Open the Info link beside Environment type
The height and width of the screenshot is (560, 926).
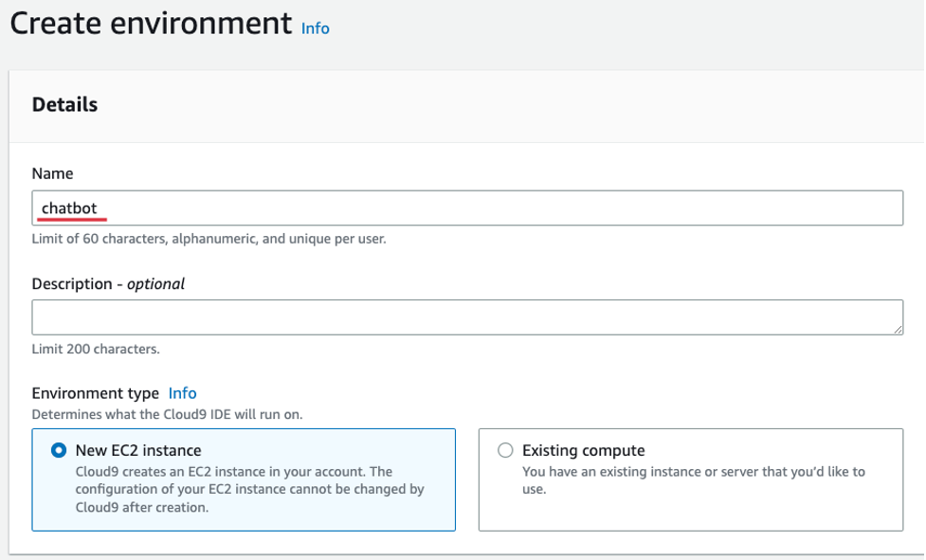click(x=182, y=393)
